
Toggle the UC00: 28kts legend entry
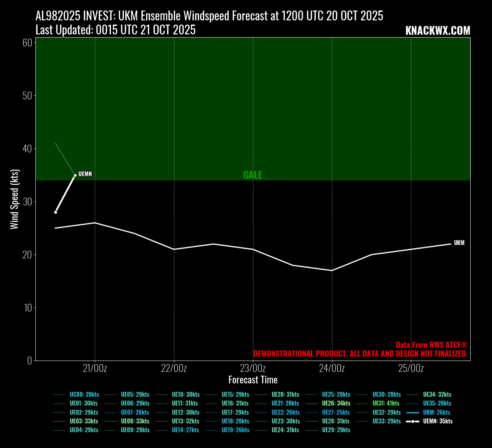pos(84,395)
